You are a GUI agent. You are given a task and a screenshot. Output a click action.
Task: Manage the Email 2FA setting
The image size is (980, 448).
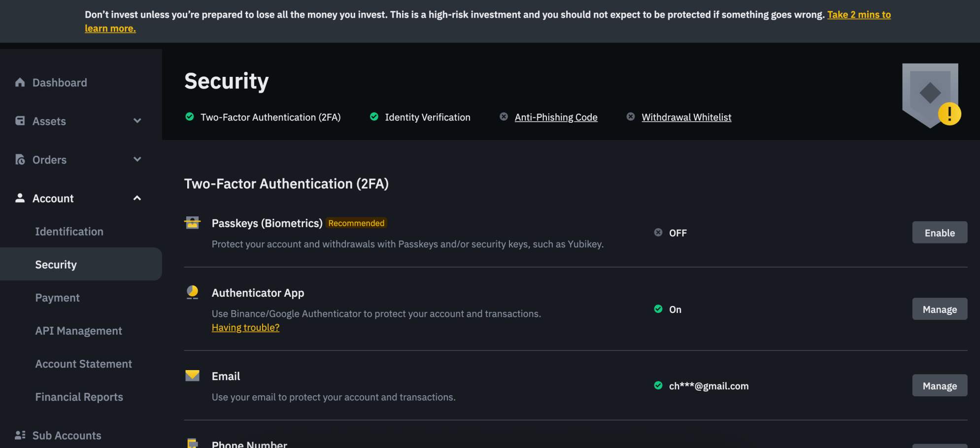pos(940,385)
